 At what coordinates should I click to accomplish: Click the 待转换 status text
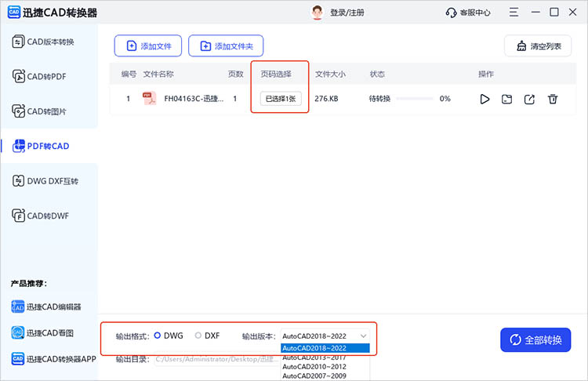pos(379,99)
